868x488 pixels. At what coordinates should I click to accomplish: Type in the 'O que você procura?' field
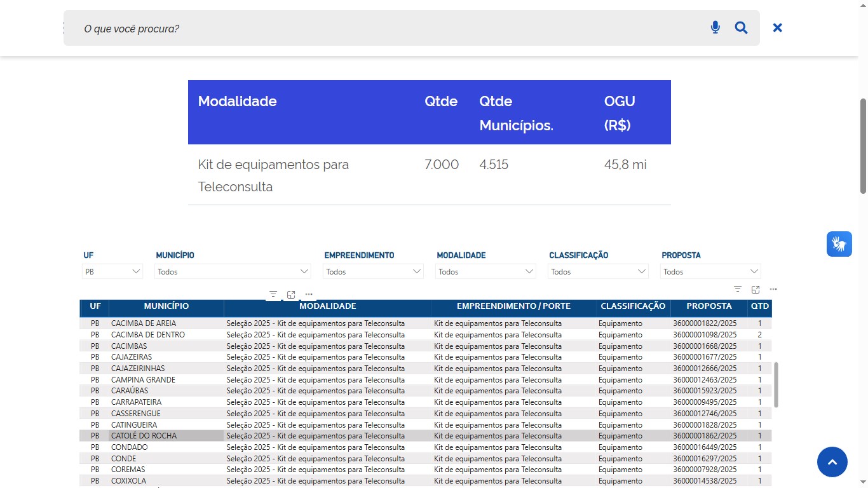[381, 29]
